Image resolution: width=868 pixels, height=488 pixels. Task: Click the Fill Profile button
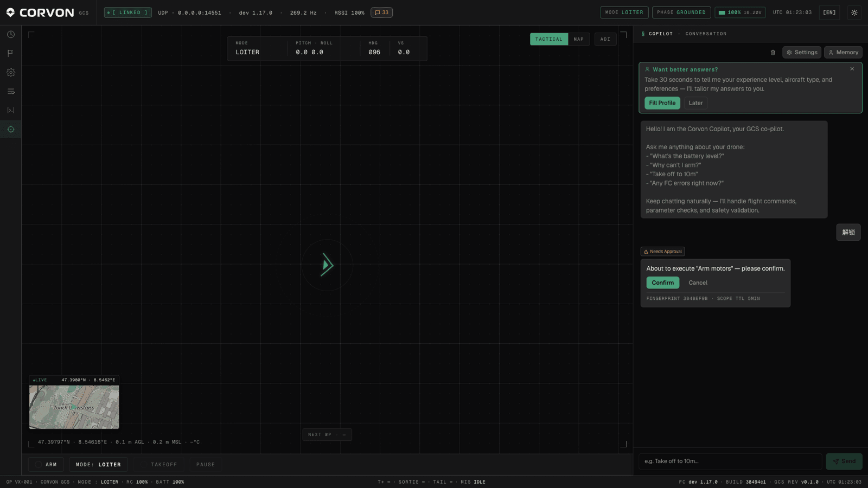pyautogui.click(x=662, y=103)
